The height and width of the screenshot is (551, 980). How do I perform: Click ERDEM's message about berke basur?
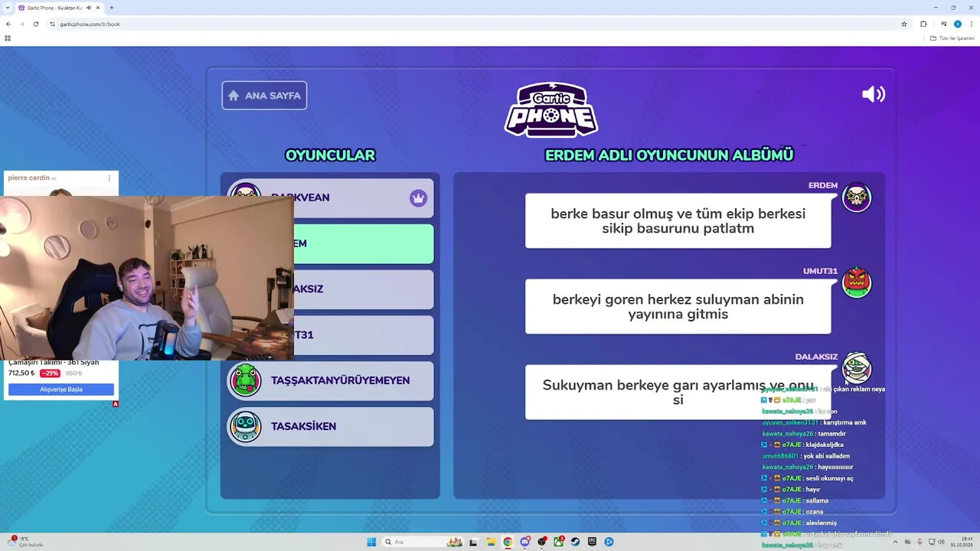coord(678,221)
